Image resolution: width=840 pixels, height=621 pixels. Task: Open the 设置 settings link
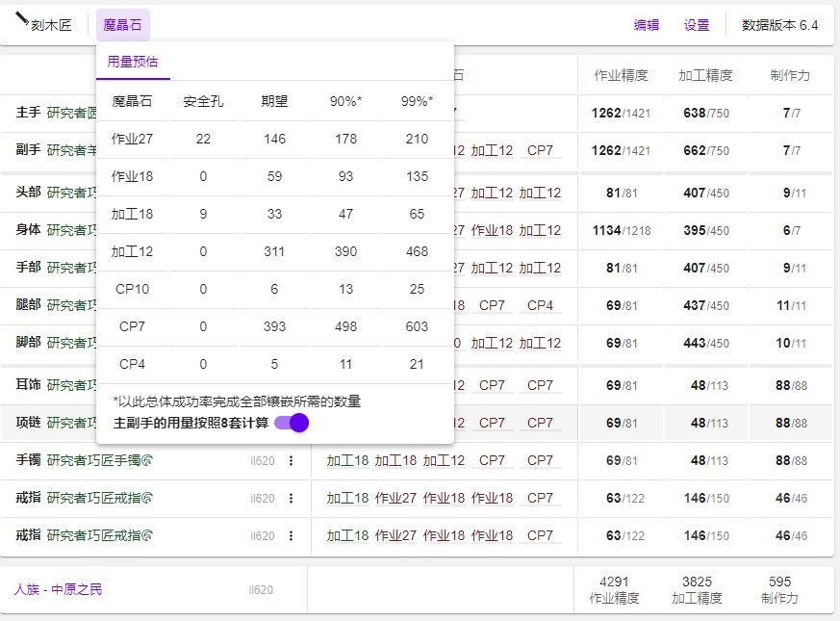pyautogui.click(x=697, y=26)
